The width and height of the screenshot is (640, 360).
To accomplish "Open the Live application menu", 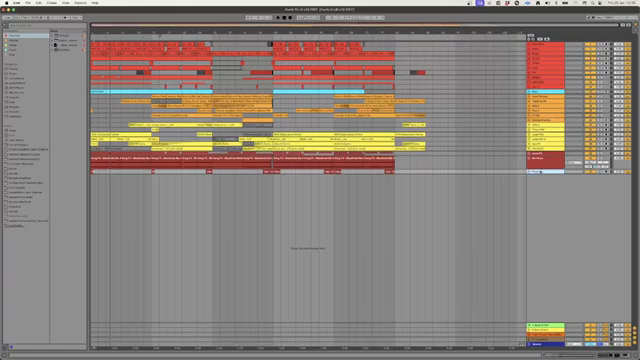I will pos(16,3).
